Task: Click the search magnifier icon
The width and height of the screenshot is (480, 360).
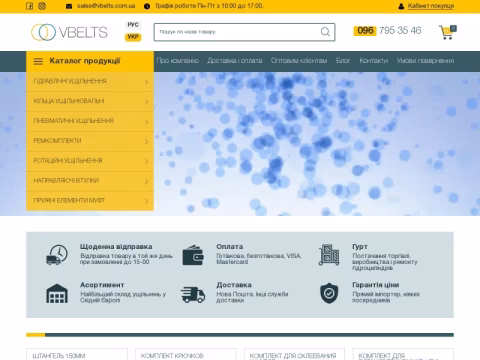Action: 325,32
